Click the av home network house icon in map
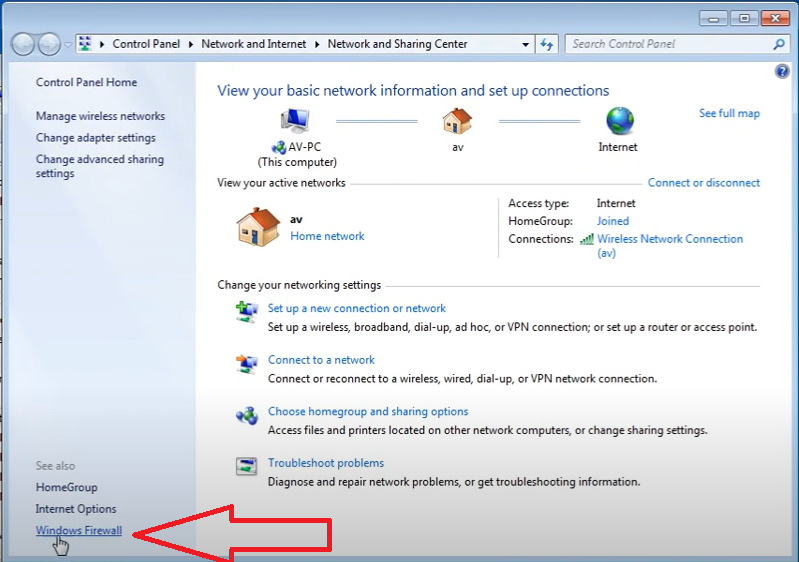 pos(457,120)
